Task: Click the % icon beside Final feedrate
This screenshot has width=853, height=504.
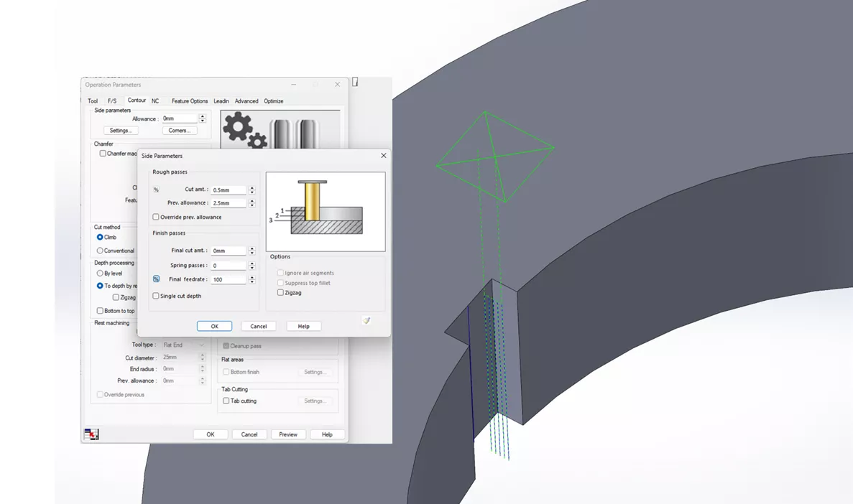Action: 155,278
